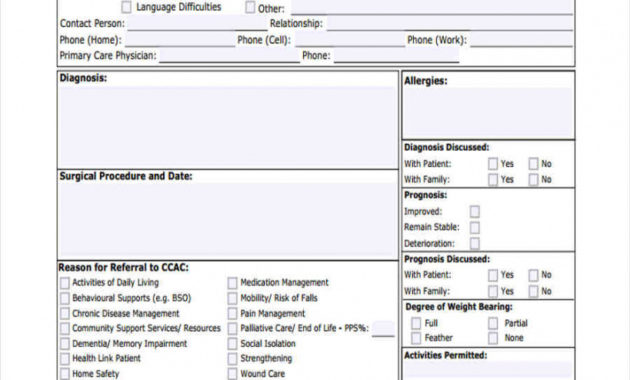Focus the Phone (Home) field
The height and width of the screenshot is (380, 630).
tap(180, 40)
